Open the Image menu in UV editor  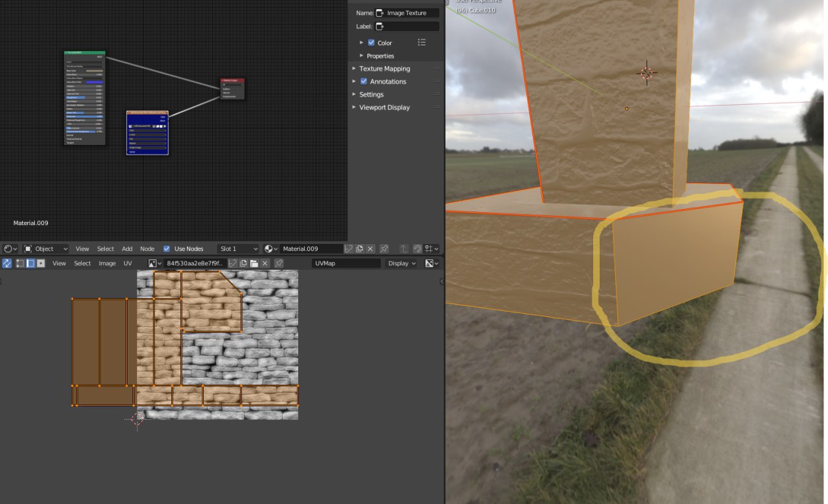107,263
